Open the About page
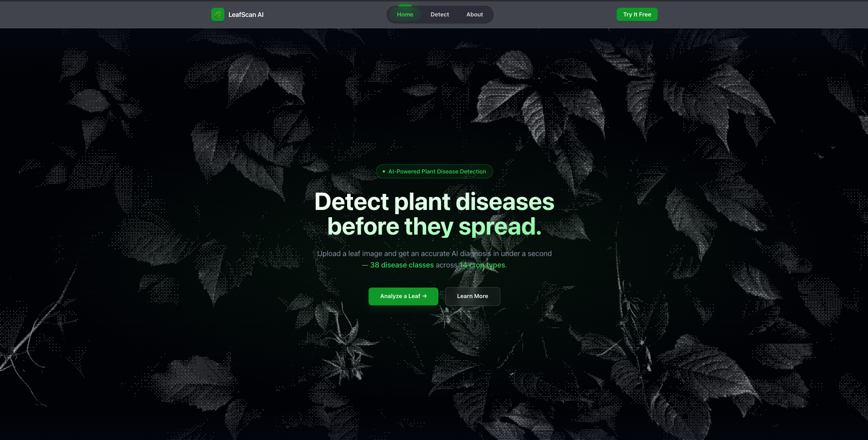This screenshot has height=440, width=868. [x=474, y=14]
